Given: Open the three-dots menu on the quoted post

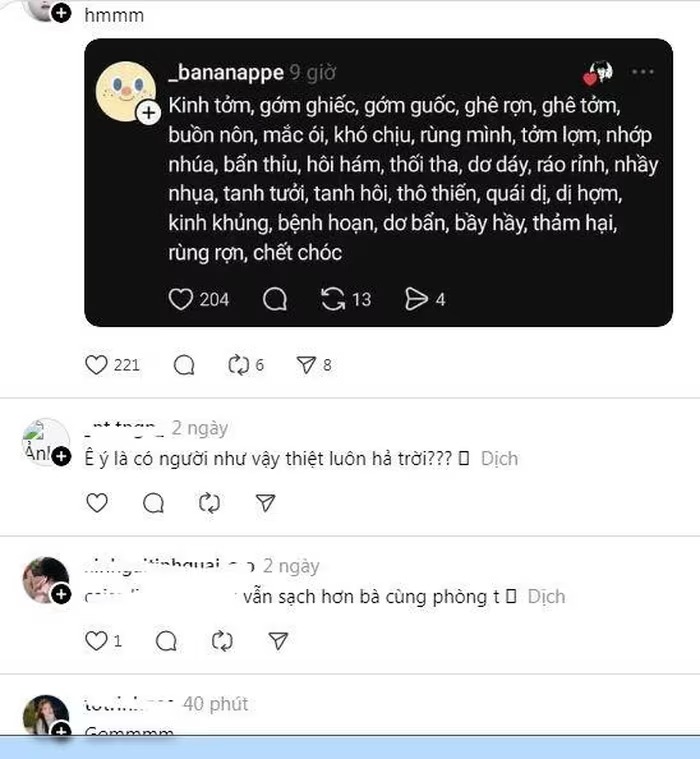Looking at the screenshot, I should (x=642, y=72).
